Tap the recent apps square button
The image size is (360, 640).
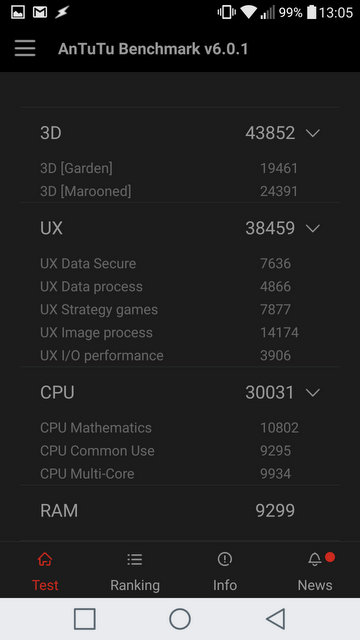(85, 619)
